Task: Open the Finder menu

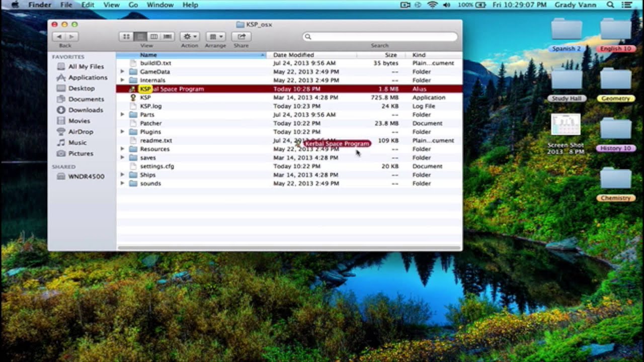Action: [39, 5]
